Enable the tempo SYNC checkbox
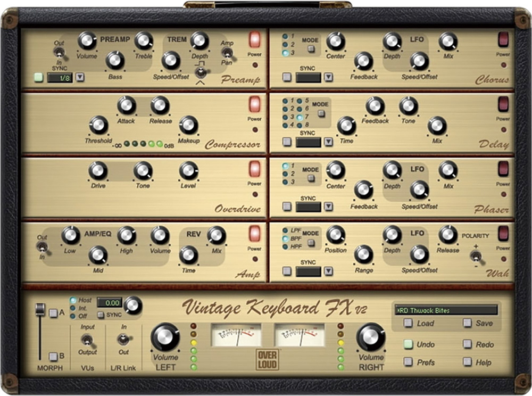532x396 pixels. [x=101, y=315]
